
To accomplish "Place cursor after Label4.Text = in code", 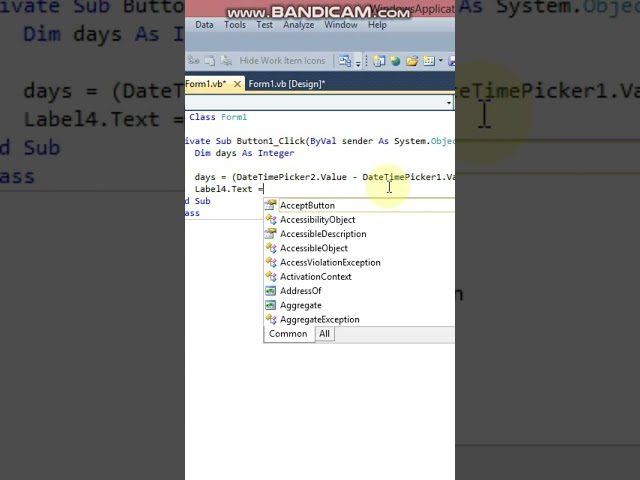I will [264, 189].
